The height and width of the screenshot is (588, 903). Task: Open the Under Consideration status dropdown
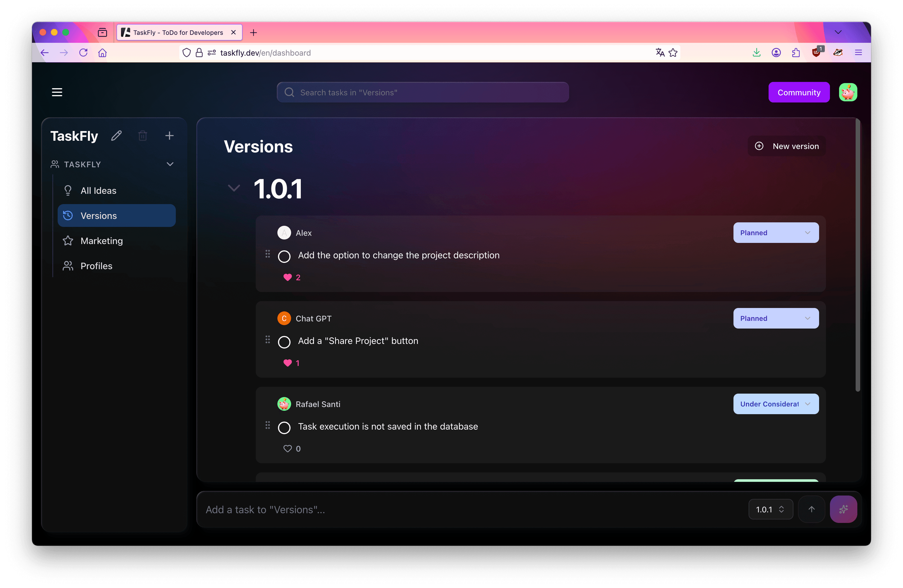(775, 404)
